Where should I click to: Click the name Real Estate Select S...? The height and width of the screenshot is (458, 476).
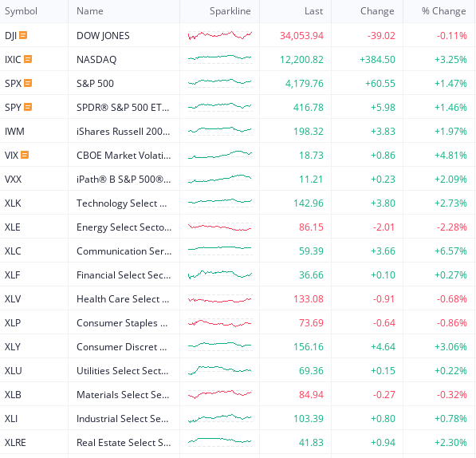[124, 443]
